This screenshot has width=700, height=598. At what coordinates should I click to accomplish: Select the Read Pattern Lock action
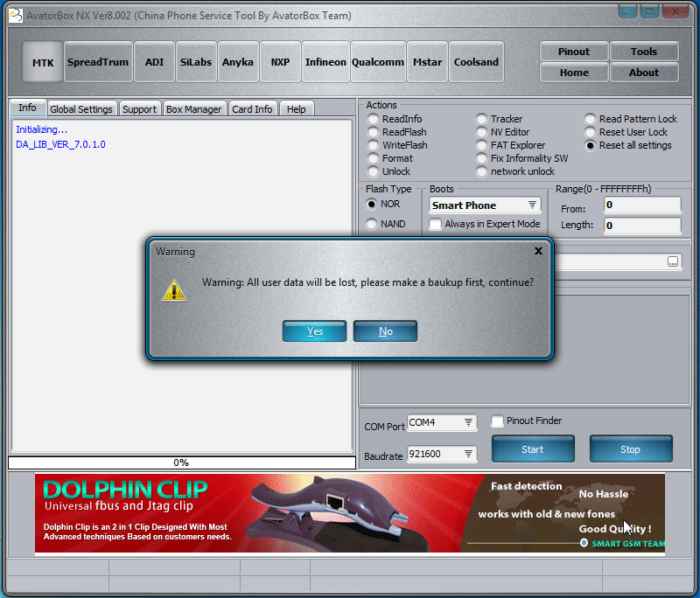pos(631,119)
